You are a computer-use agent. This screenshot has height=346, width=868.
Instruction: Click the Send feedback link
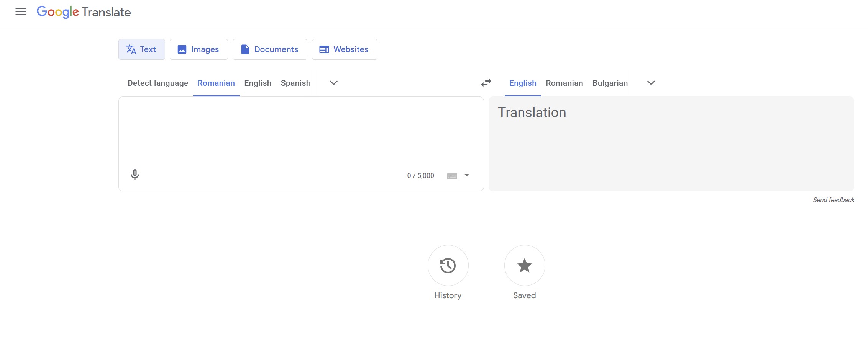point(834,200)
